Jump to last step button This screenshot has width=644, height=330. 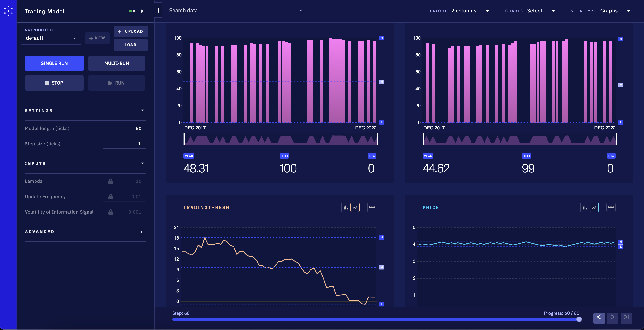626,318
